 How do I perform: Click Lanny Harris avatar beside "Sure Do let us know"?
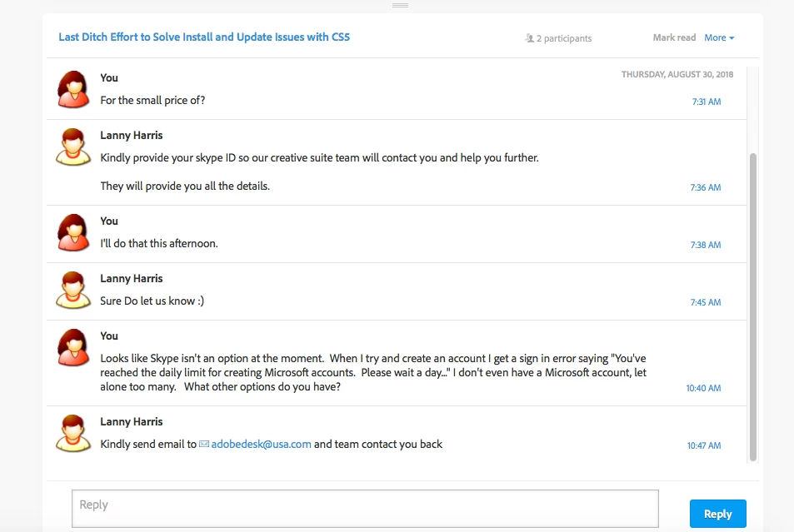(x=73, y=291)
